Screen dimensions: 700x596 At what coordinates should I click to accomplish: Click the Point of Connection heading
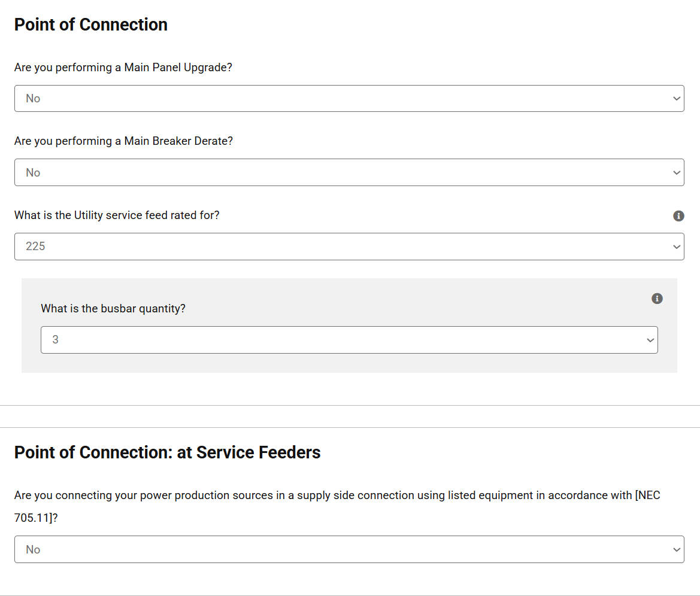click(91, 25)
